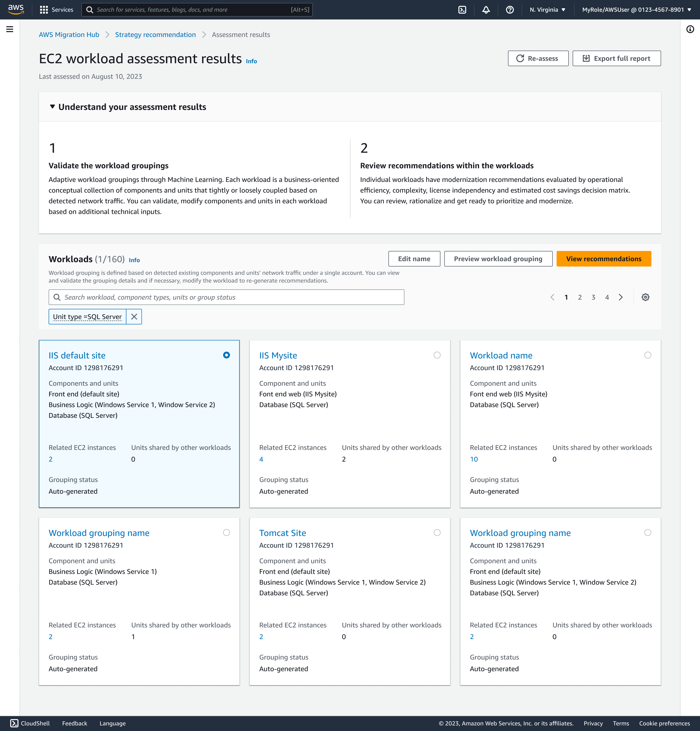The height and width of the screenshot is (731, 700).
Task: Open the info panel icon on right edge
Action: [x=690, y=29]
